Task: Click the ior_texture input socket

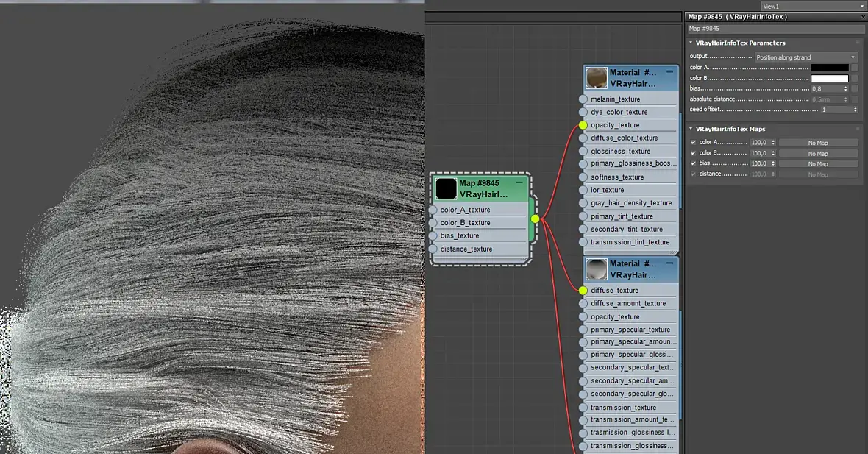Action: 583,190
